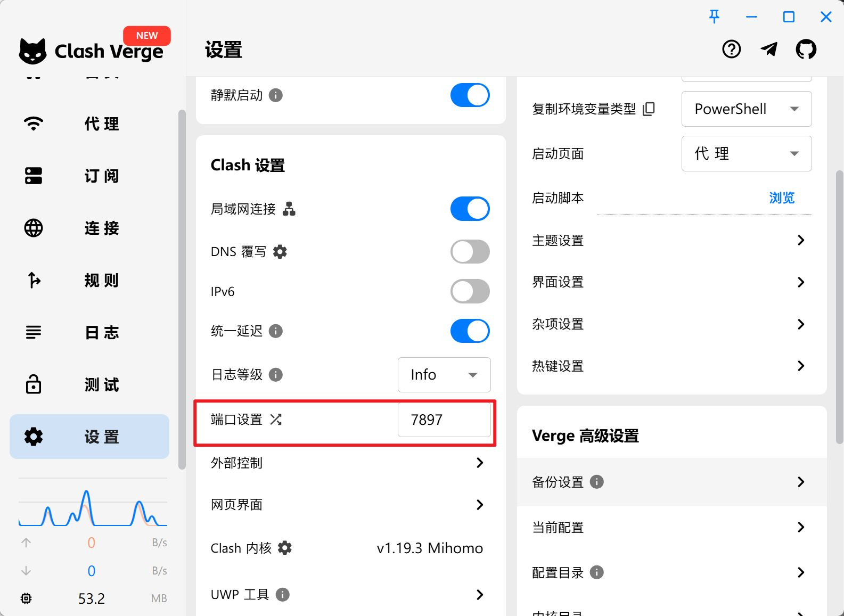Pin the window with the pushpin icon
Viewport: 844px width, 616px height.
tap(714, 17)
